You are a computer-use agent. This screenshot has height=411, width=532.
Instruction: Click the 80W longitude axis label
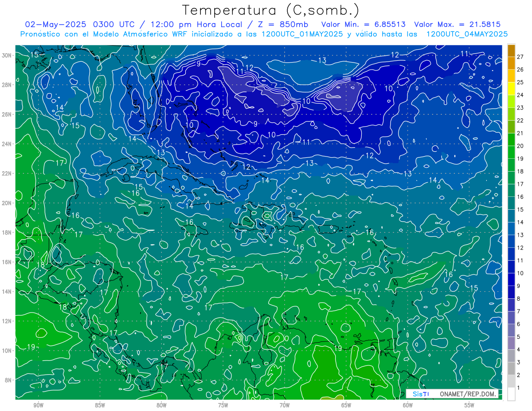(161, 405)
